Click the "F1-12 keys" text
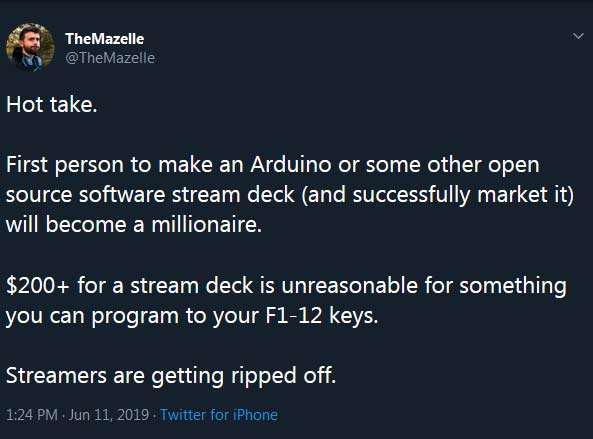Image resolution: width=593 pixels, height=439 pixels. tap(321, 315)
